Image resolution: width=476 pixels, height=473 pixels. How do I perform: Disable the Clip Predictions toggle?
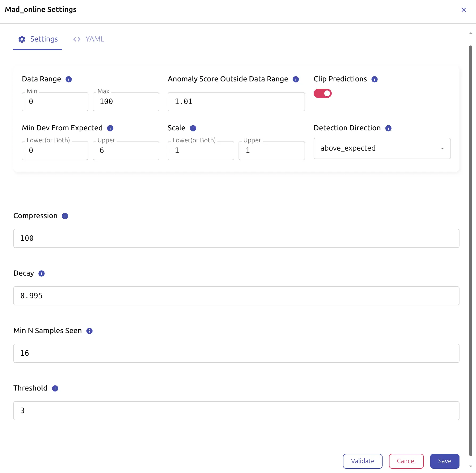[322, 93]
